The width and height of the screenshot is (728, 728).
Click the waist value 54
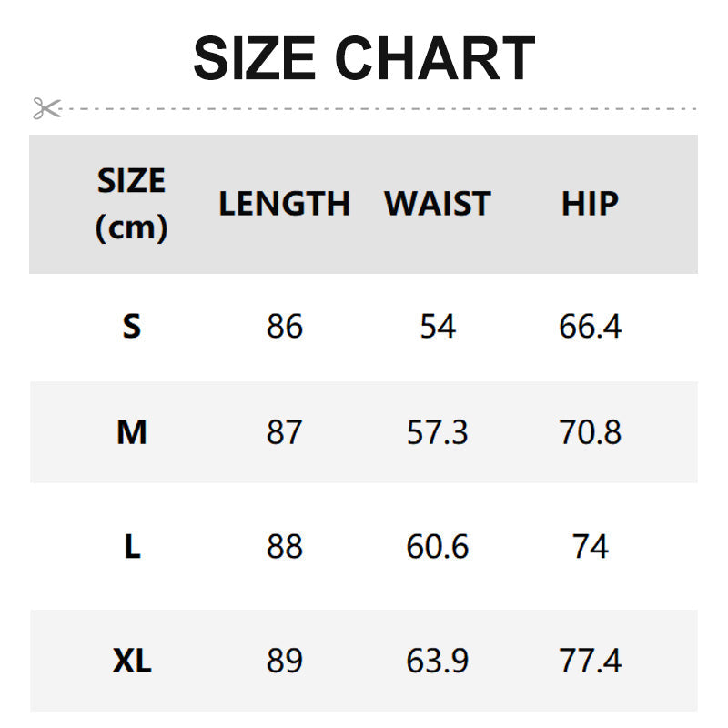click(437, 326)
